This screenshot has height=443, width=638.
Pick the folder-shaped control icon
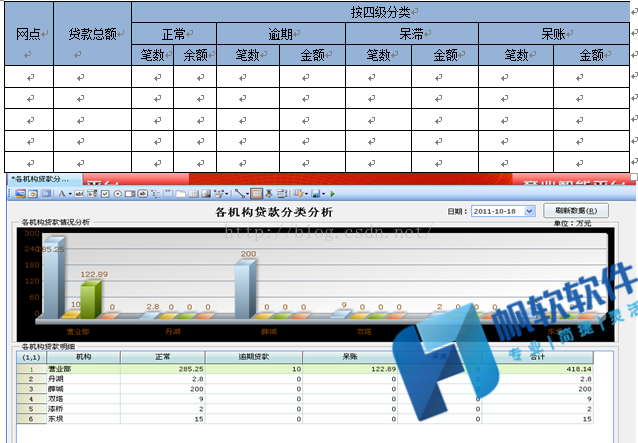coord(181,194)
